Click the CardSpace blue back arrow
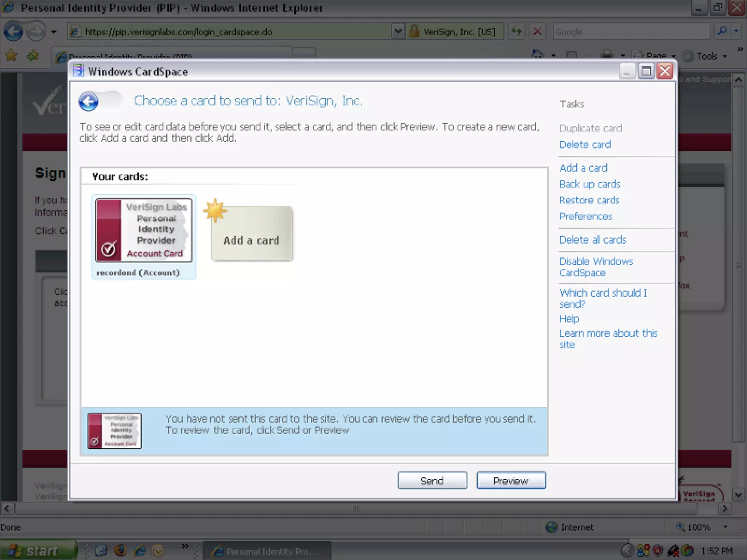This screenshot has height=560, width=747. click(x=89, y=101)
